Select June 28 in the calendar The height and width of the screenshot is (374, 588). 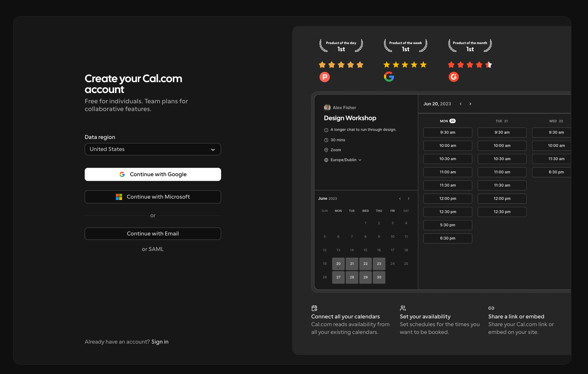pos(352,277)
